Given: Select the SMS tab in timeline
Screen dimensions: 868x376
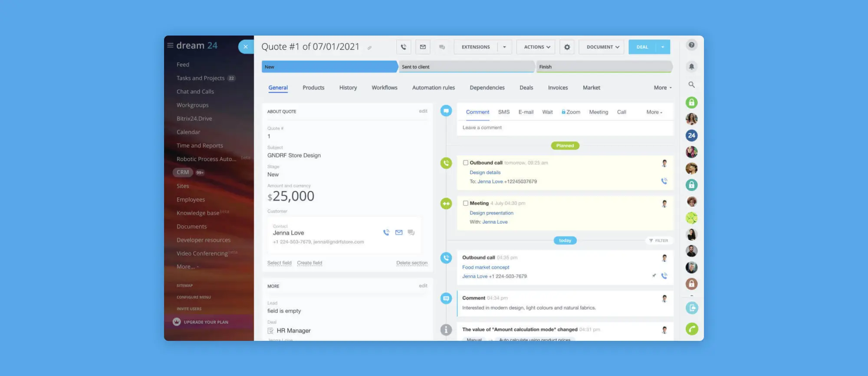Looking at the screenshot, I should (503, 112).
